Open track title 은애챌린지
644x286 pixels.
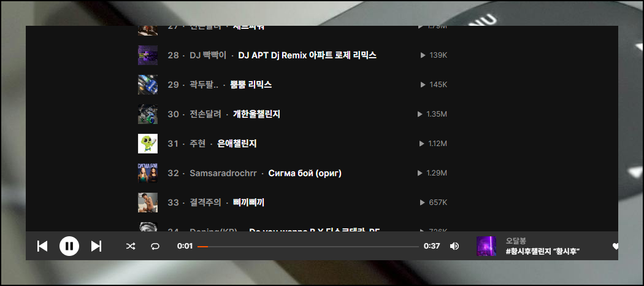point(237,144)
